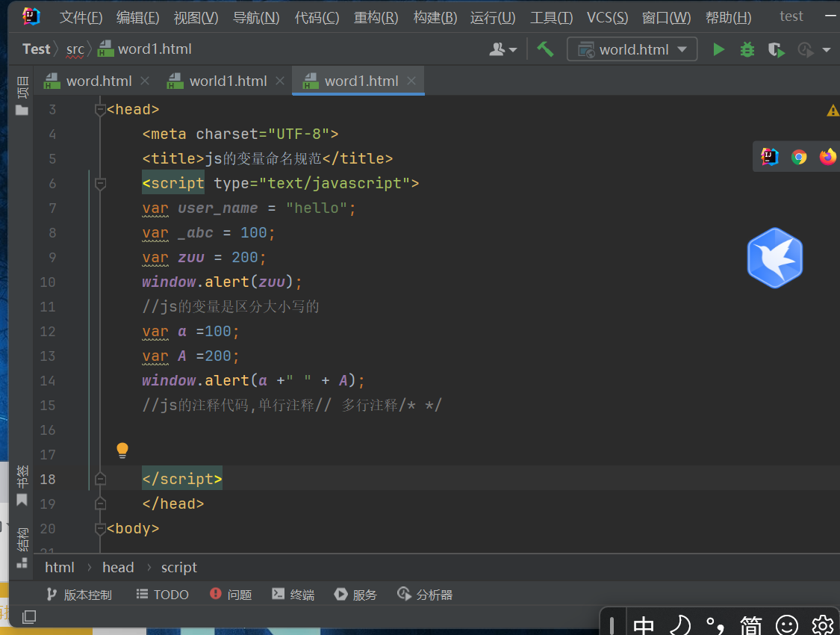Viewport: 840px width, 635px height.
Task: Click the yellow lightbulb intention icon
Action: tap(122, 450)
